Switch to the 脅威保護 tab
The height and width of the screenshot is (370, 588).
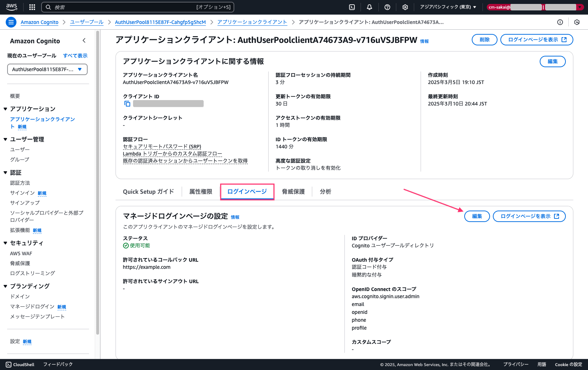[293, 192]
